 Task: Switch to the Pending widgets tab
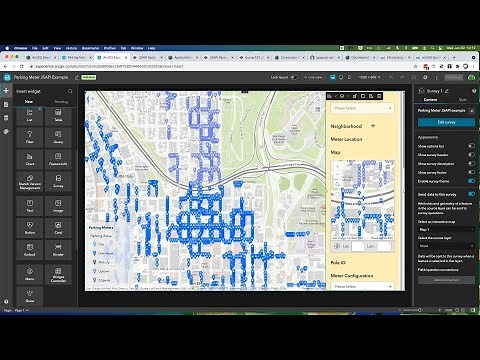[x=61, y=101]
